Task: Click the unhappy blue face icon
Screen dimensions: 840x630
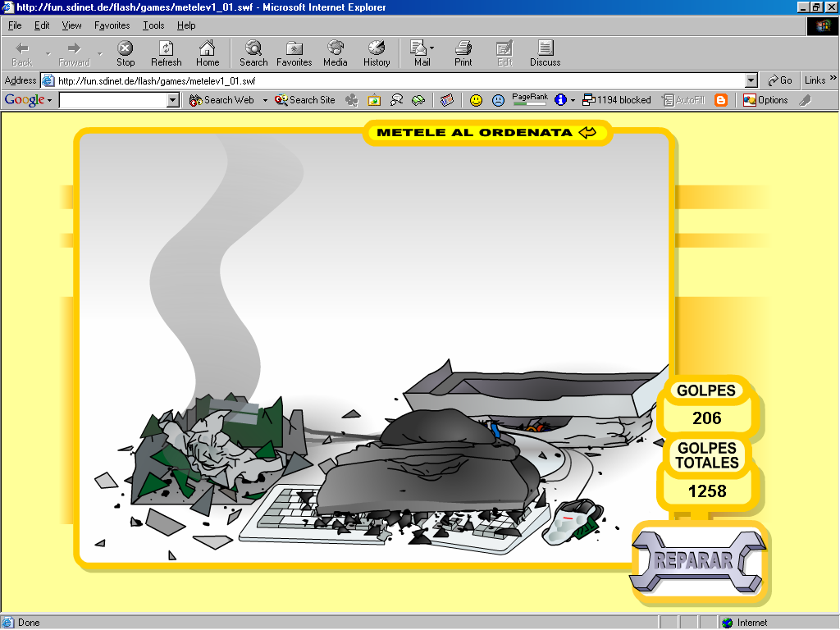Action: coord(498,100)
